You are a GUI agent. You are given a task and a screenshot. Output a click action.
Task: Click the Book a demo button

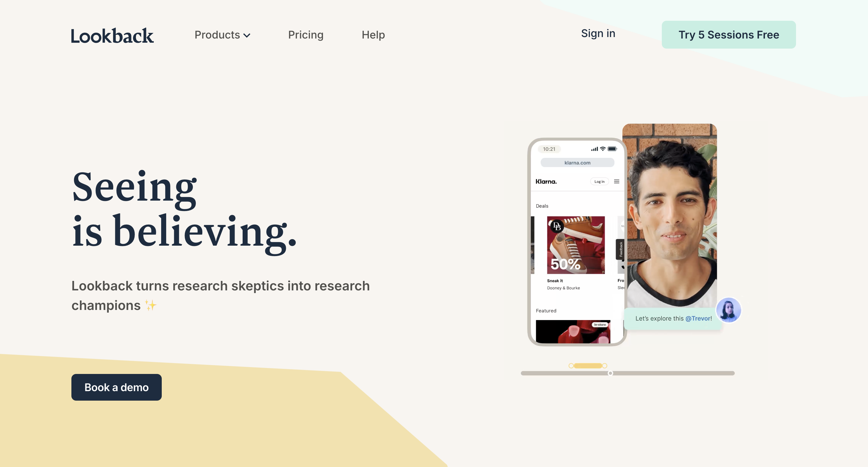[116, 387]
